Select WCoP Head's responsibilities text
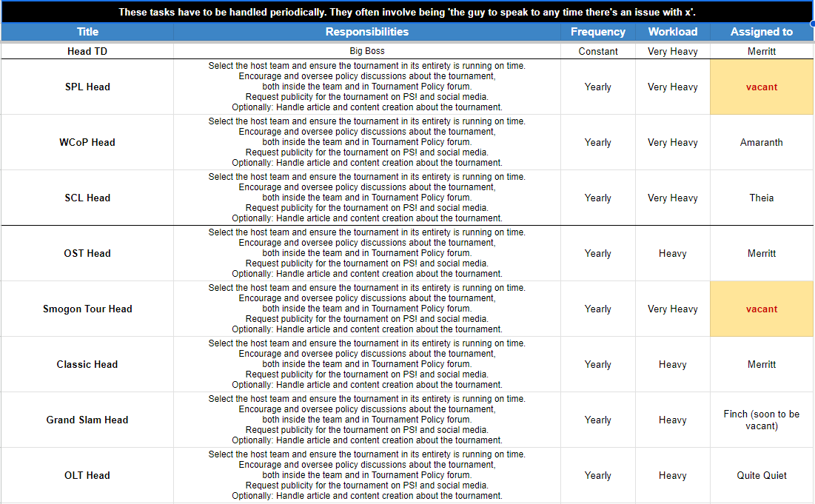Screen dimensions: 815x504 point(367,142)
